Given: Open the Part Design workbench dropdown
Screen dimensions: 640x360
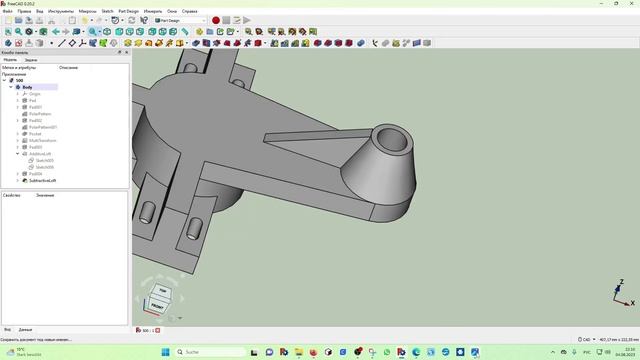Looking at the screenshot, I should point(180,20).
